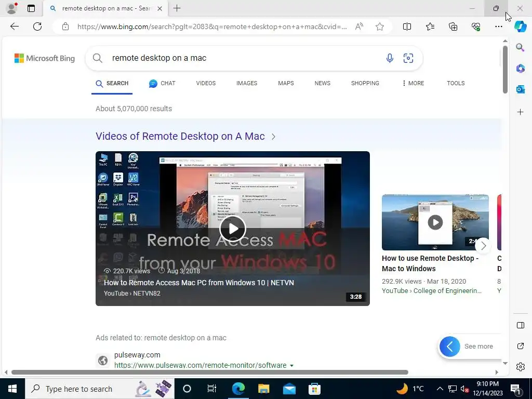This screenshot has height=399, width=532.
Task: Open sidebar settings gear
Action: click(520, 367)
